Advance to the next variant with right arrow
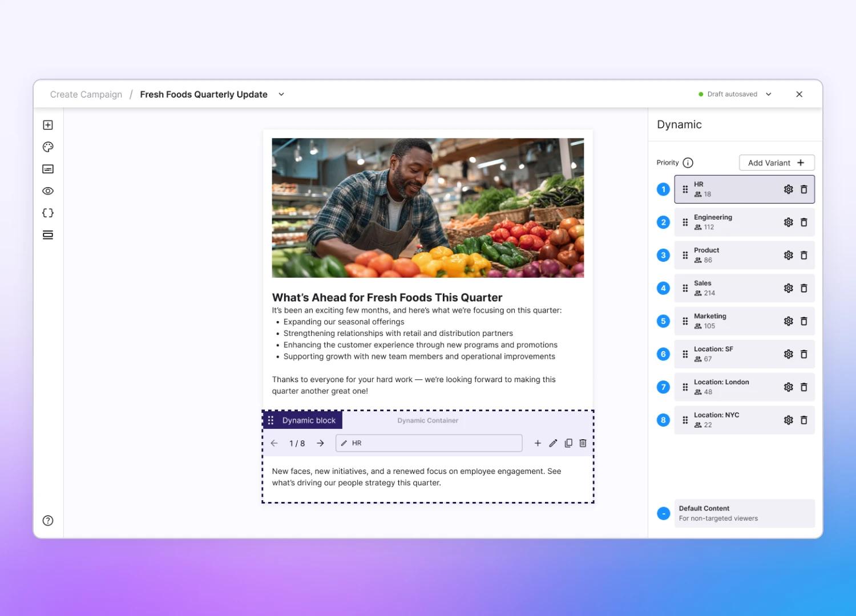 [x=320, y=443]
